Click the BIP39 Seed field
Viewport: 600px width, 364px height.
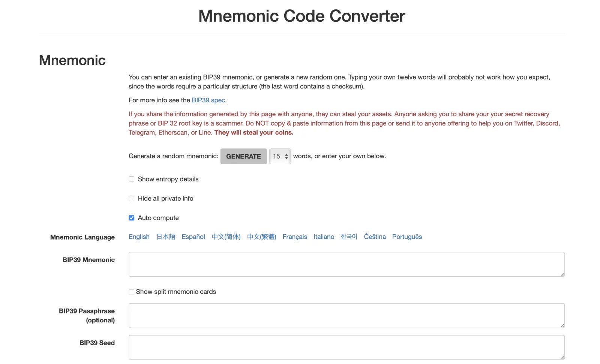[x=346, y=347]
